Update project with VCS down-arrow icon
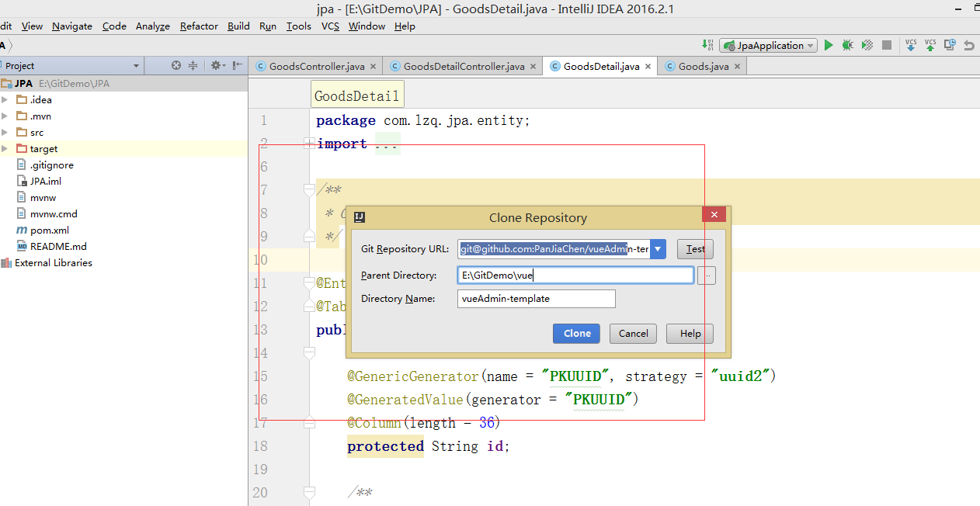980x506 pixels. [911, 45]
